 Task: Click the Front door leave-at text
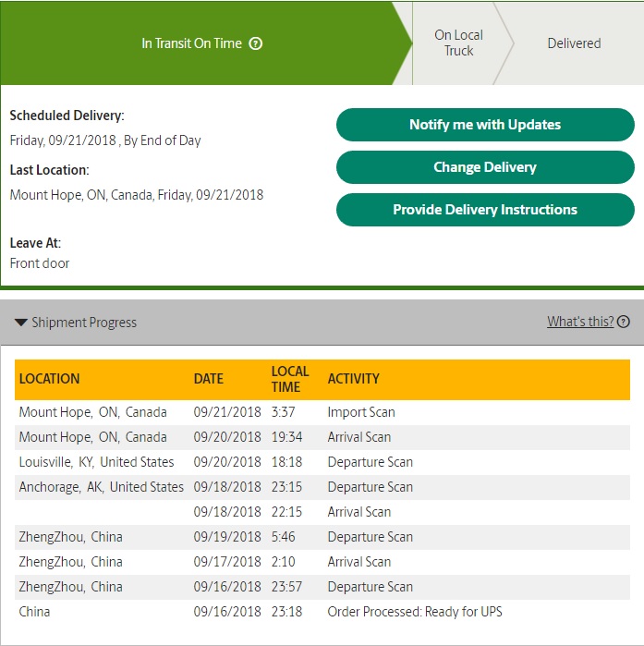pos(40,263)
